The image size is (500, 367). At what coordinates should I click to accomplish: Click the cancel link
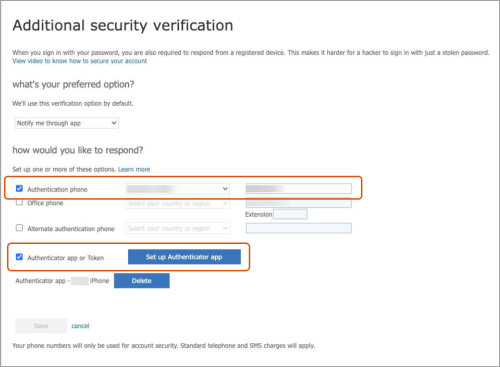point(80,326)
